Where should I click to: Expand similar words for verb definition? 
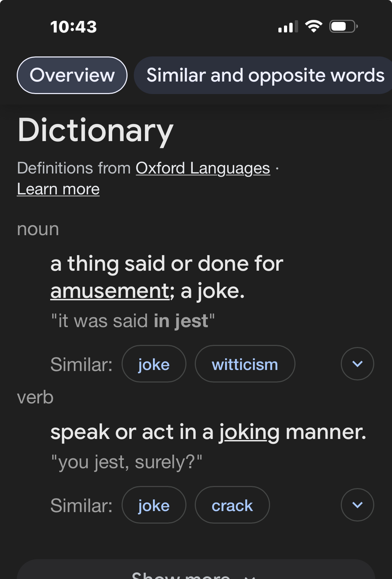click(x=357, y=505)
